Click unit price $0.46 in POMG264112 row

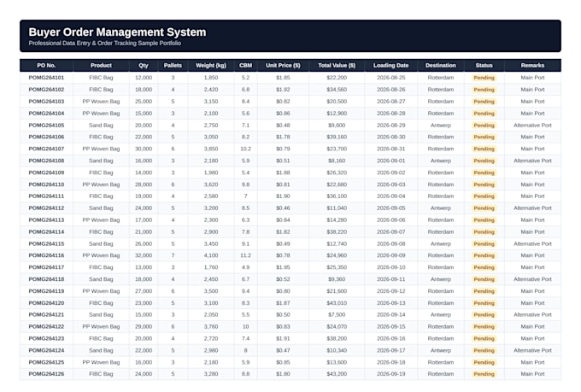(283, 208)
